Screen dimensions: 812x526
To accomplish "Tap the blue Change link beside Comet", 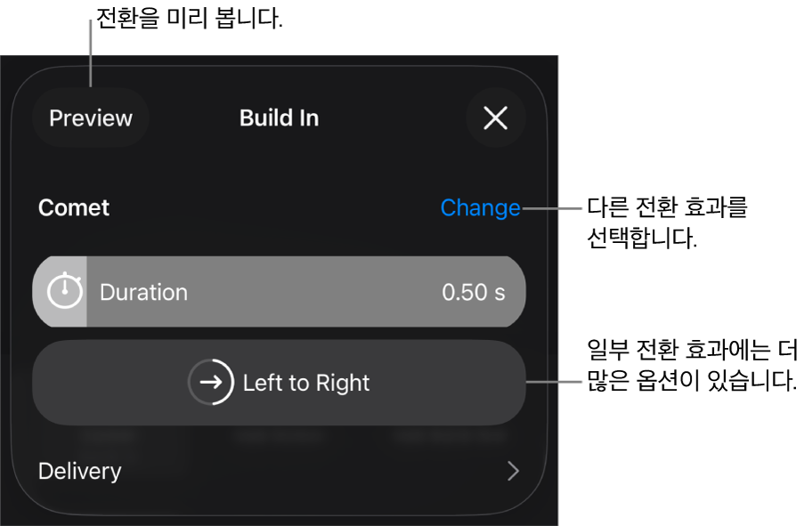I will (480, 208).
